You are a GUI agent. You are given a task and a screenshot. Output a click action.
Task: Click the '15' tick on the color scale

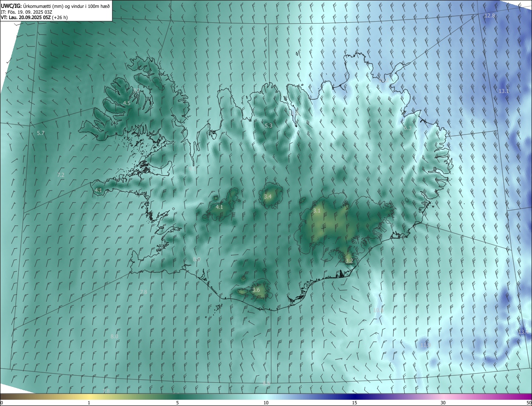(355, 403)
